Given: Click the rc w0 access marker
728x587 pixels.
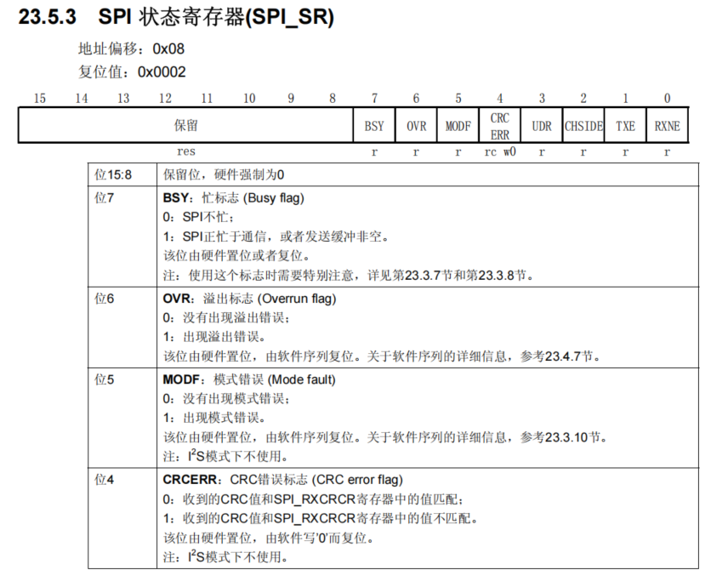Looking at the screenshot, I should [x=500, y=151].
